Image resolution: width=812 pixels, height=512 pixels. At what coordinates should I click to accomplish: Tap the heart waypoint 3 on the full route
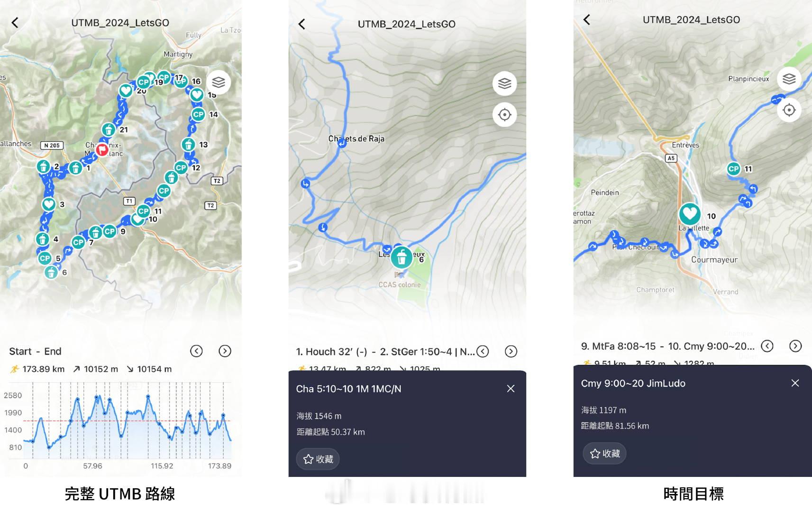point(49,204)
